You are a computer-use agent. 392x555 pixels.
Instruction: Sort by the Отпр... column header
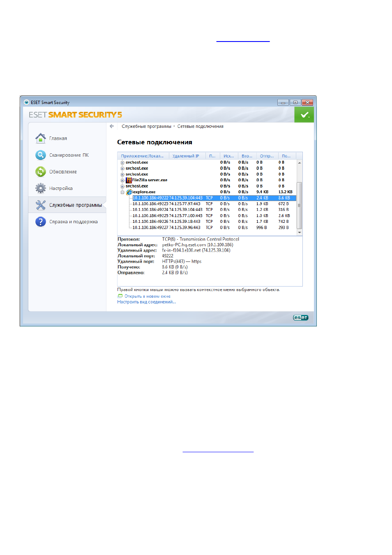click(x=267, y=156)
